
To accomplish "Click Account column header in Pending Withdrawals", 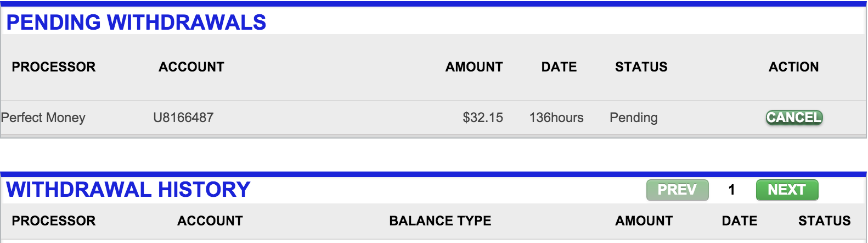I will point(191,67).
